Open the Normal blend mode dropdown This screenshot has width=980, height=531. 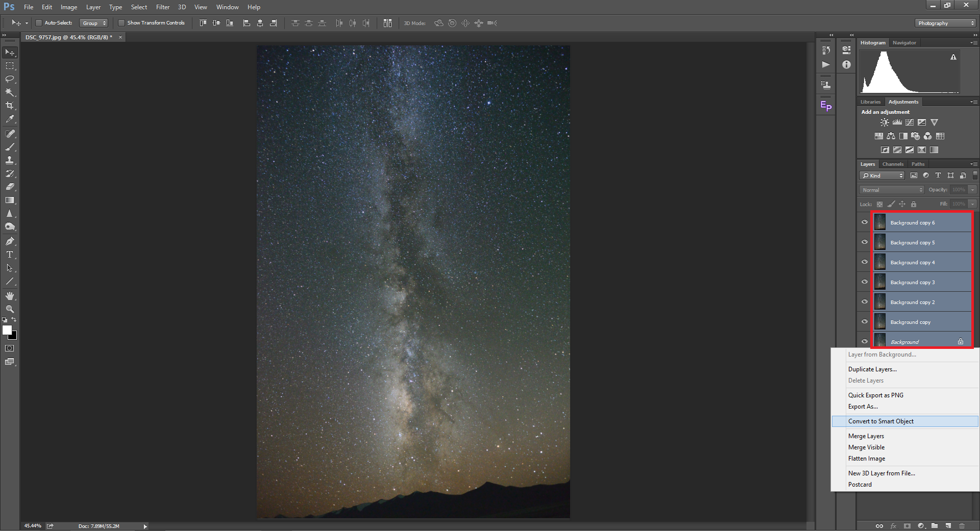point(892,190)
